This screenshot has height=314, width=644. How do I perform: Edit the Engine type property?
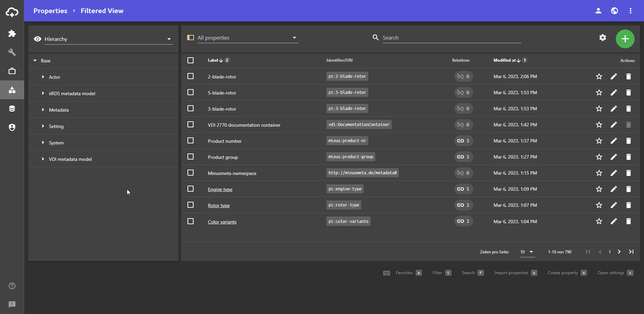coord(614,189)
